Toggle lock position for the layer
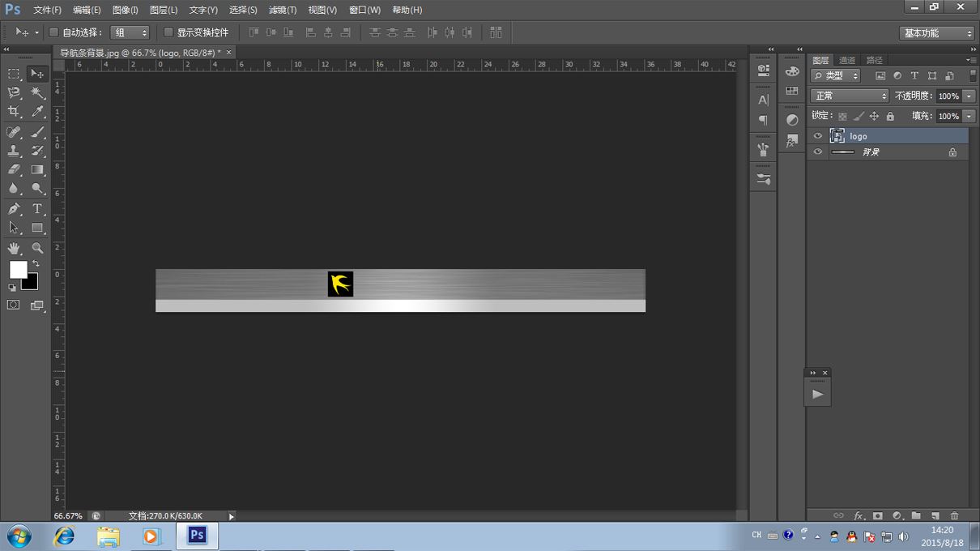The width and height of the screenshot is (980, 551). point(874,116)
